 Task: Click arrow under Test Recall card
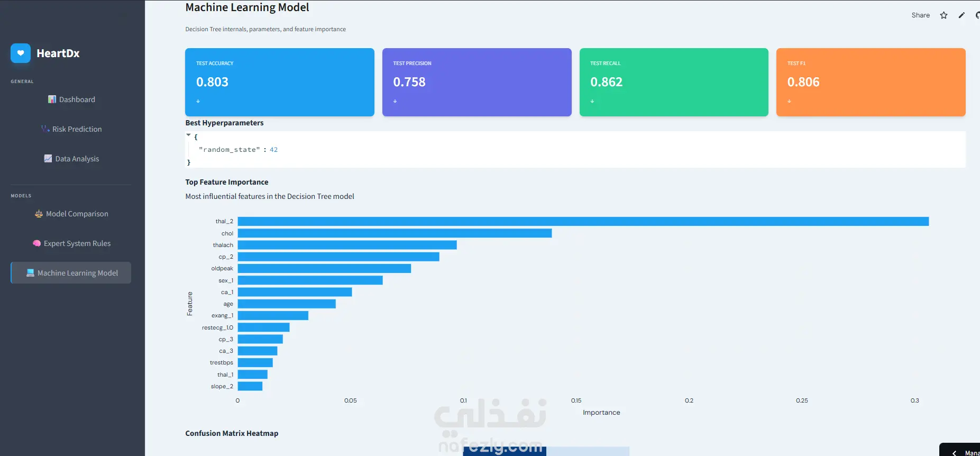coord(592,101)
